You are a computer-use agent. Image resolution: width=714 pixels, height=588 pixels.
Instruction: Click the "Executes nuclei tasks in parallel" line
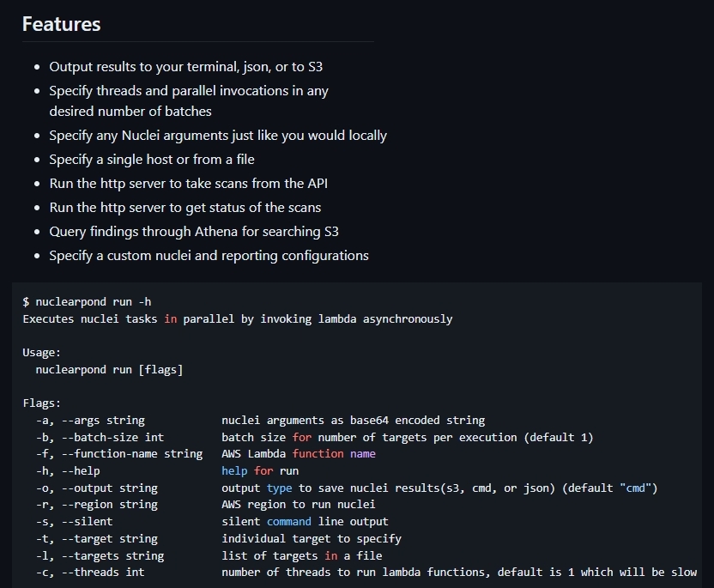tap(237, 318)
